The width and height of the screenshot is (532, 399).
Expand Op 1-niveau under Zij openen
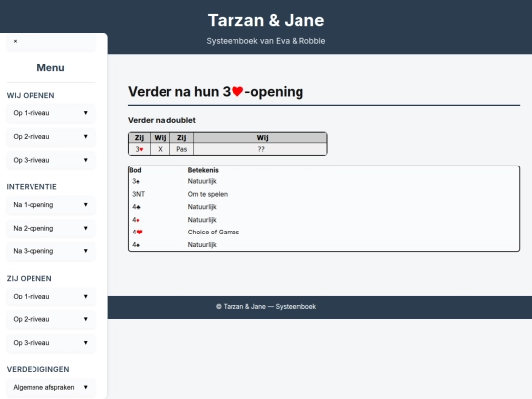50,297
